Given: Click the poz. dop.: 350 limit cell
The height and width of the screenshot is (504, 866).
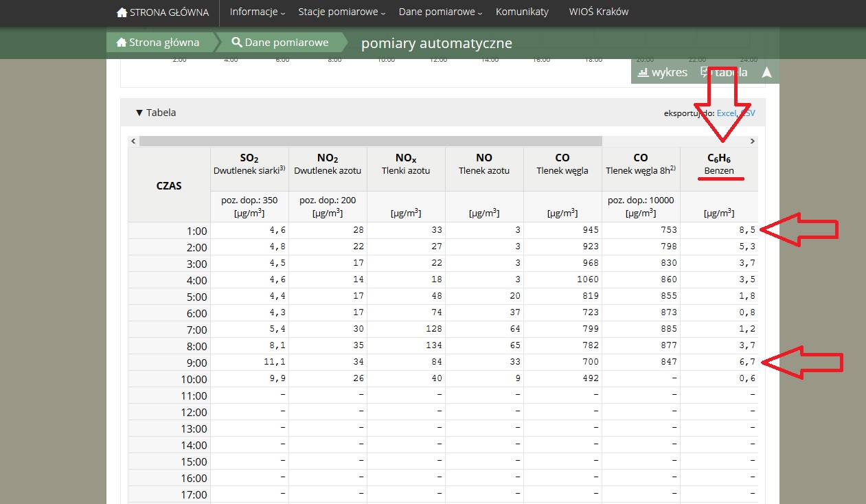Looking at the screenshot, I should [x=249, y=207].
